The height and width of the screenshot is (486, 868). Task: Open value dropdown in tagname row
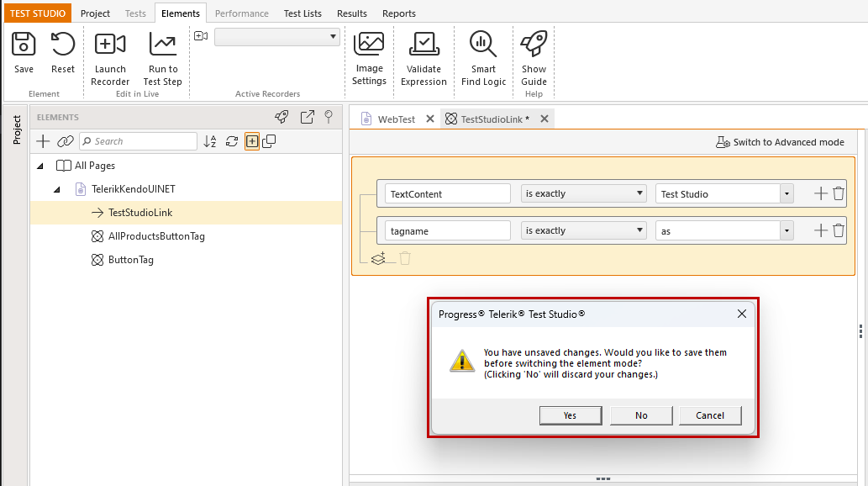tap(786, 231)
